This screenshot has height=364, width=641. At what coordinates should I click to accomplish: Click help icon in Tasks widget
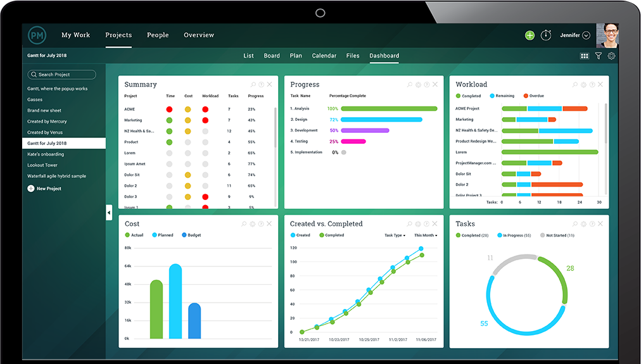592,224
